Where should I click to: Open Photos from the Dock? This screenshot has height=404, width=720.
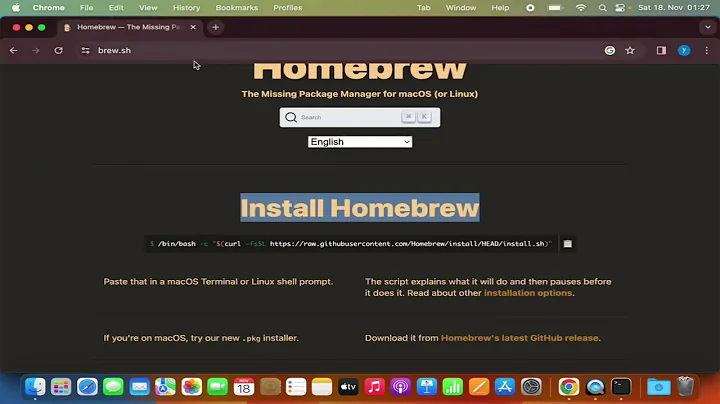pos(191,387)
